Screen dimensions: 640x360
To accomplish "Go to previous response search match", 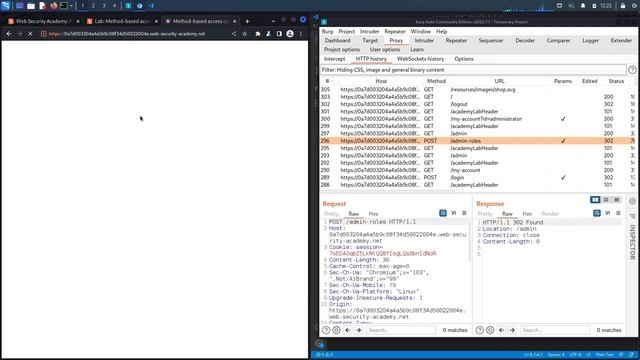I will (502, 330).
